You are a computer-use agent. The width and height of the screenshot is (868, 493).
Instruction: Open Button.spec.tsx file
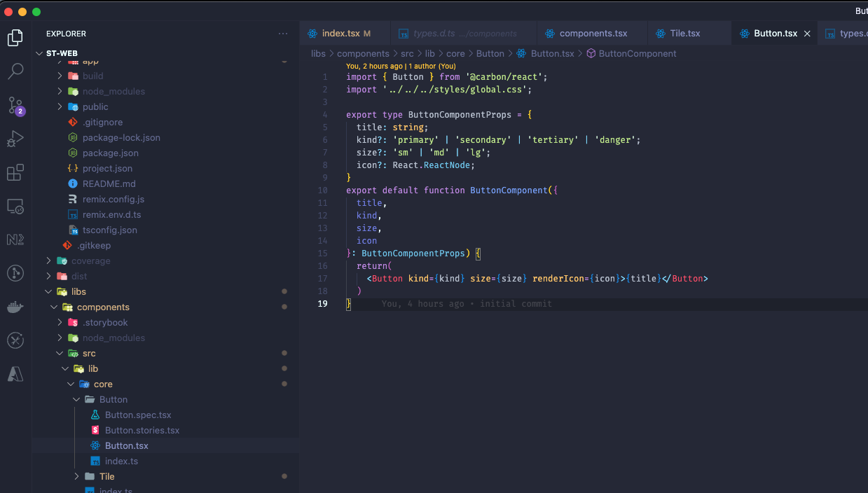138,415
